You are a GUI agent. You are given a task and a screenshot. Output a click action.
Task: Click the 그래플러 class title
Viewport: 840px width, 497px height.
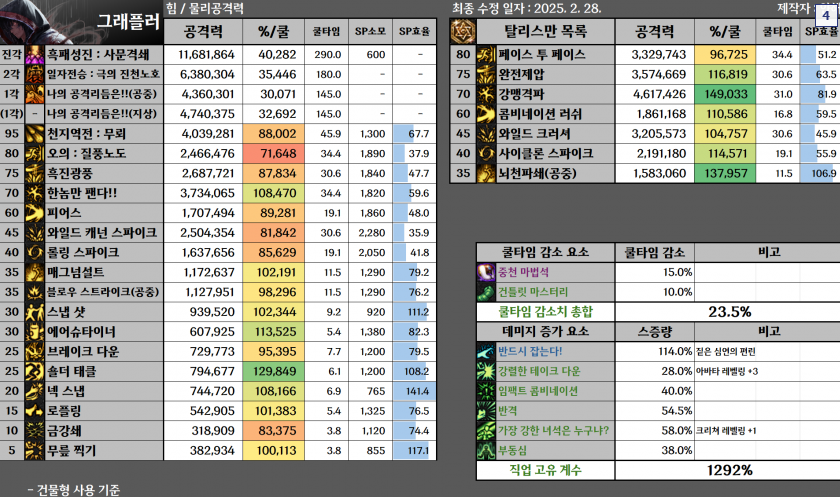(127, 20)
